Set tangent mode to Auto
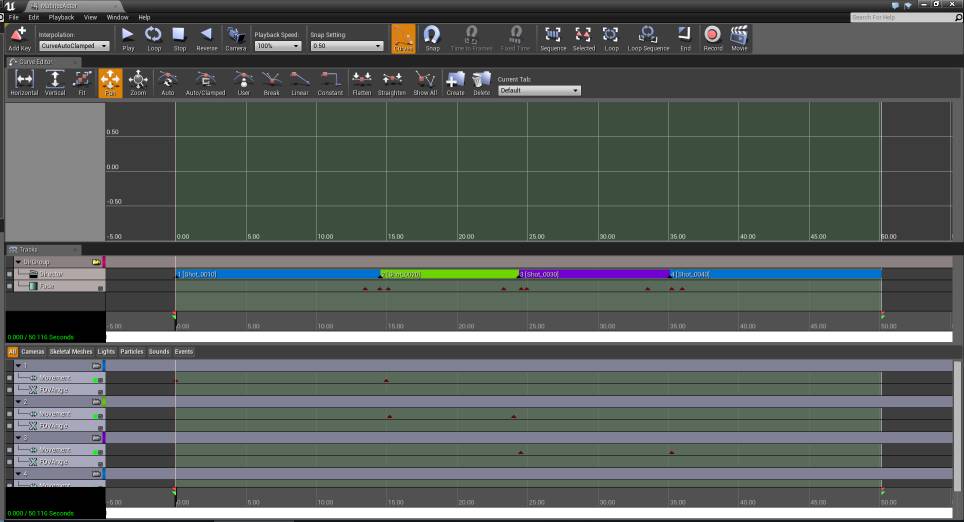The width and height of the screenshot is (964, 522). [167, 83]
